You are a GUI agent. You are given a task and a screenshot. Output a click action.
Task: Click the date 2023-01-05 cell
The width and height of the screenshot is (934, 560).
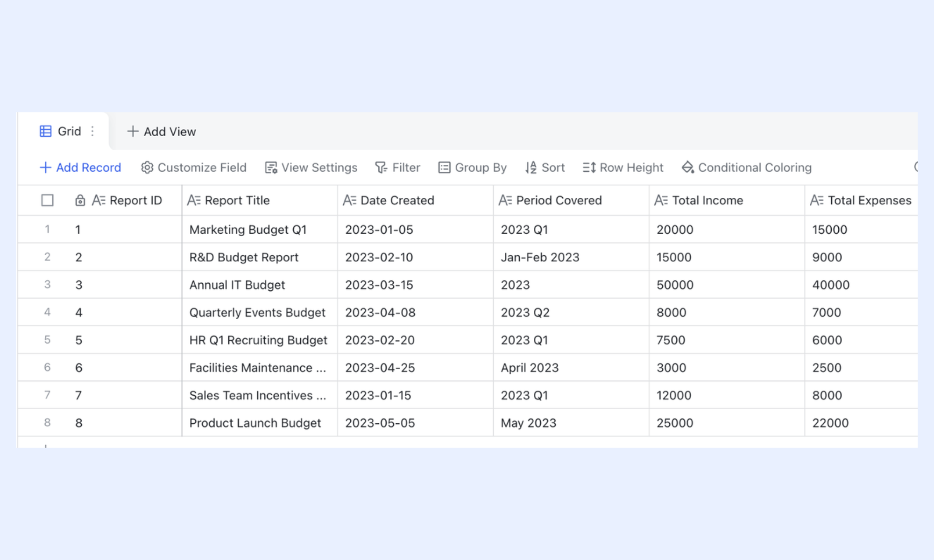[415, 230]
